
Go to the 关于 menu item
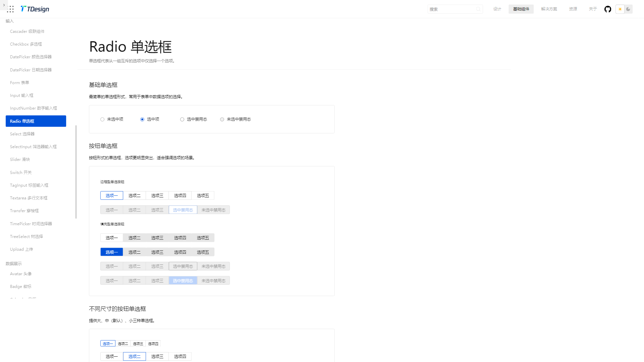coord(592,9)
